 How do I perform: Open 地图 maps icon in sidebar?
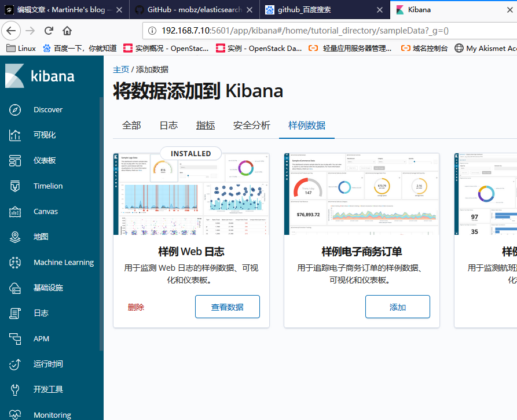(16, 237)
